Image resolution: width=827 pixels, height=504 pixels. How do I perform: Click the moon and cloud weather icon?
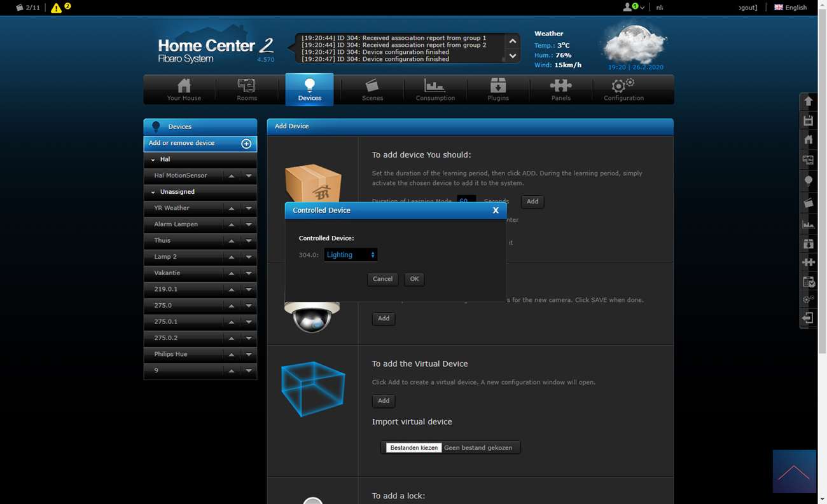(x=634, y=43)
